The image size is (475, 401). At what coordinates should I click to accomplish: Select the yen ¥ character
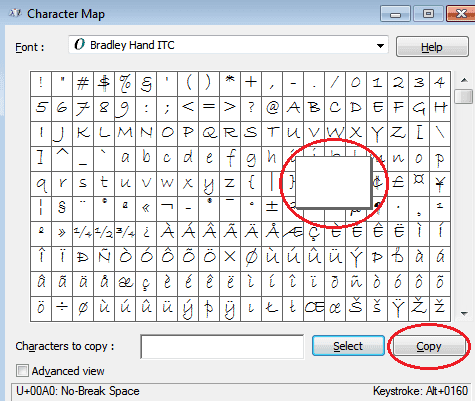click(x=440, y=183)
